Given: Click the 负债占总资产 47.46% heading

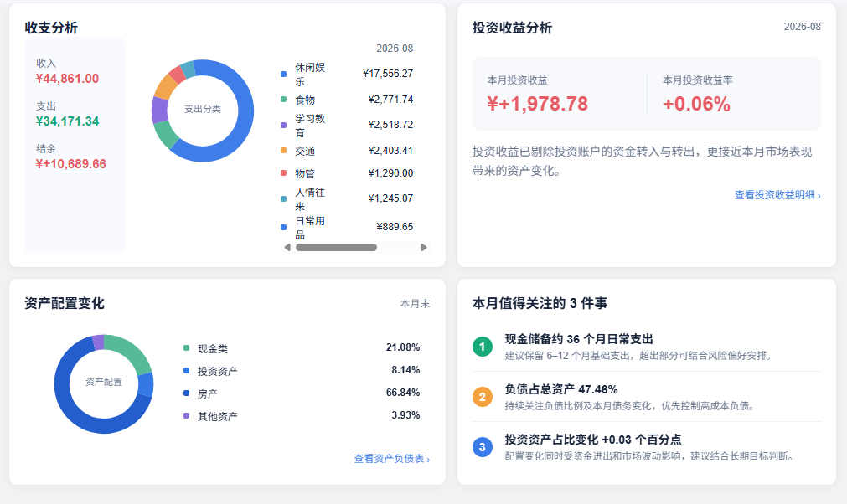Looking at the screenshot, I should click(561, 389).
